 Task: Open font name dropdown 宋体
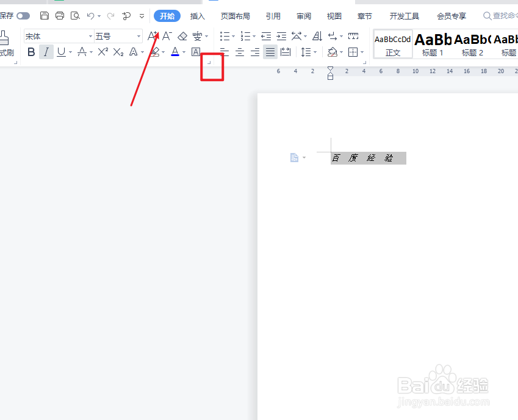[90, 36]
